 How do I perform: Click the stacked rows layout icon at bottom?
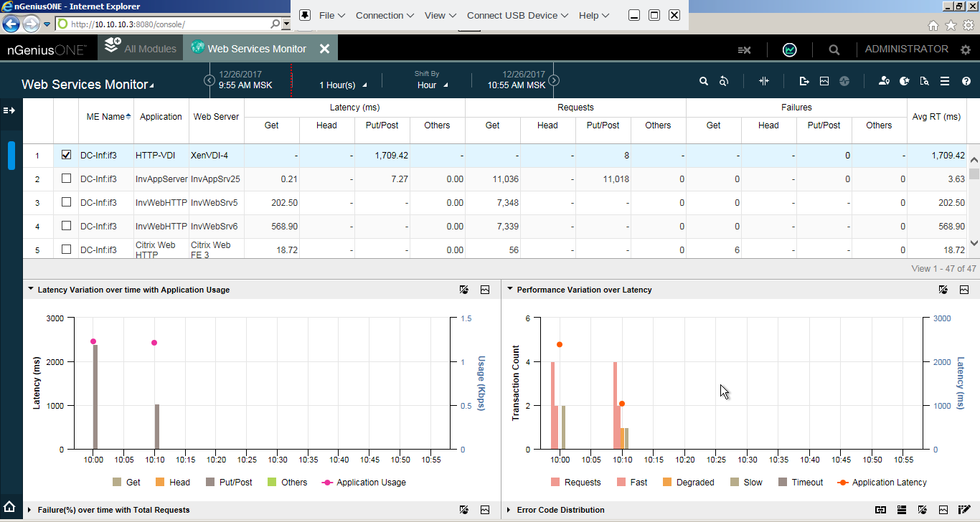coord(901,510)
